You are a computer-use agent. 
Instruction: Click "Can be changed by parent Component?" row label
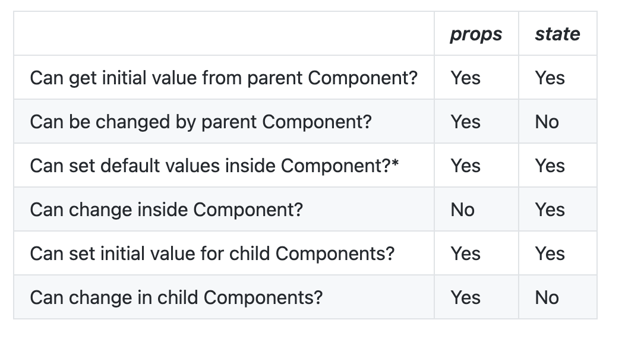click(200, 122)
